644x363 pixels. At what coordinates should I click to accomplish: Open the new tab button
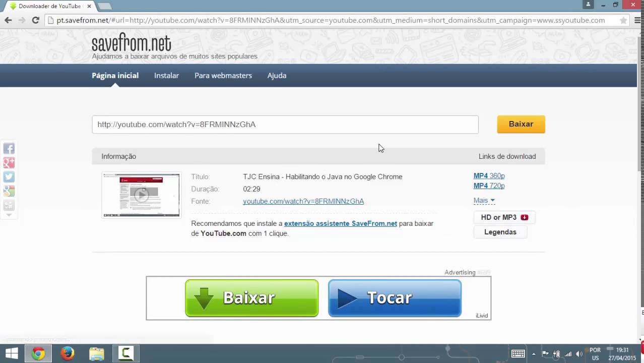pyautogui.click(x=104, y=6)
